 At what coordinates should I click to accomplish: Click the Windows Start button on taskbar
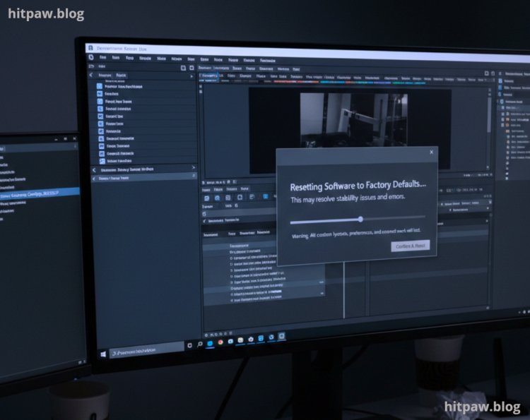click(x=103, y=352)
